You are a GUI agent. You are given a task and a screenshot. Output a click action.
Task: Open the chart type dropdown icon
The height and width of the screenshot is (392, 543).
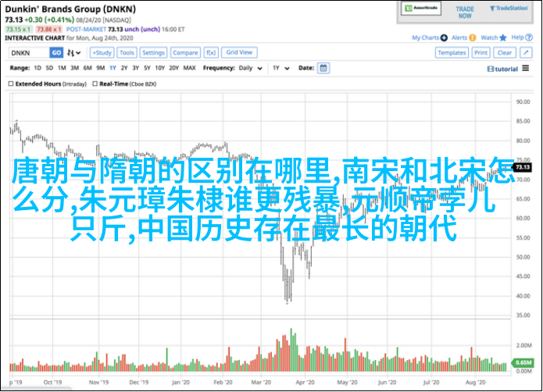(73, 53)
